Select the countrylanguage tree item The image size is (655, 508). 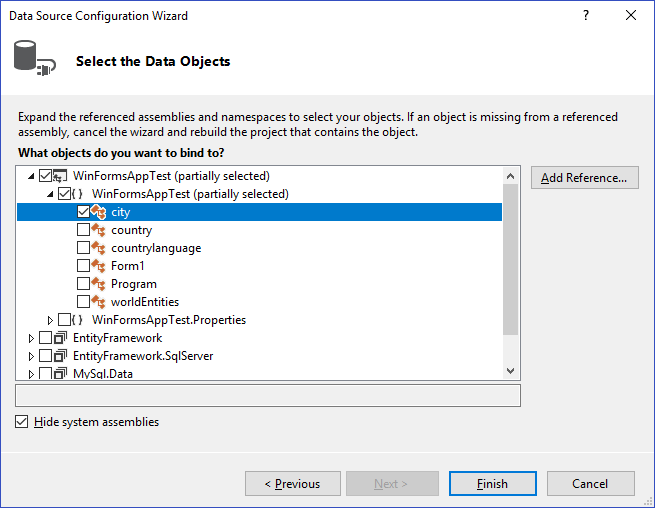(156, 248)
